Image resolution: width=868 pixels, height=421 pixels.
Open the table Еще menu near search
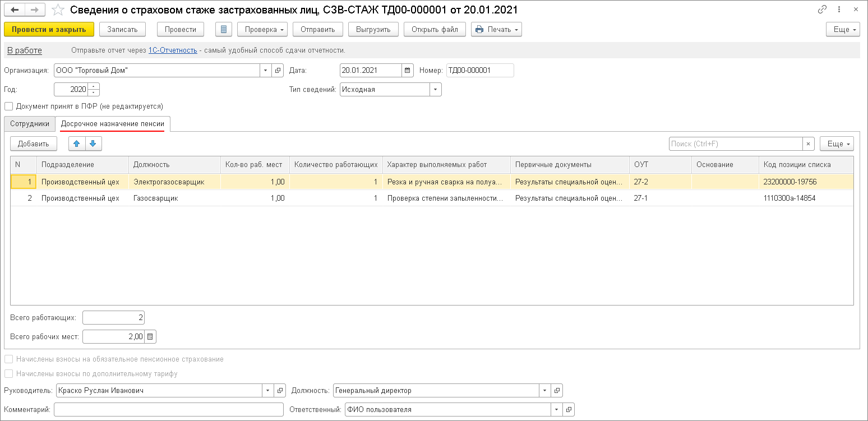coord(837,144)
